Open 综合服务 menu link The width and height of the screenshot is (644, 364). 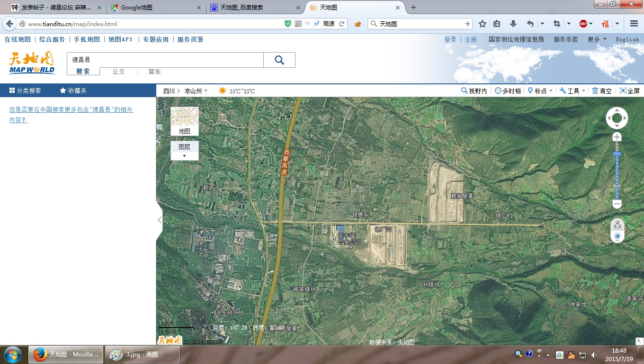52,39
